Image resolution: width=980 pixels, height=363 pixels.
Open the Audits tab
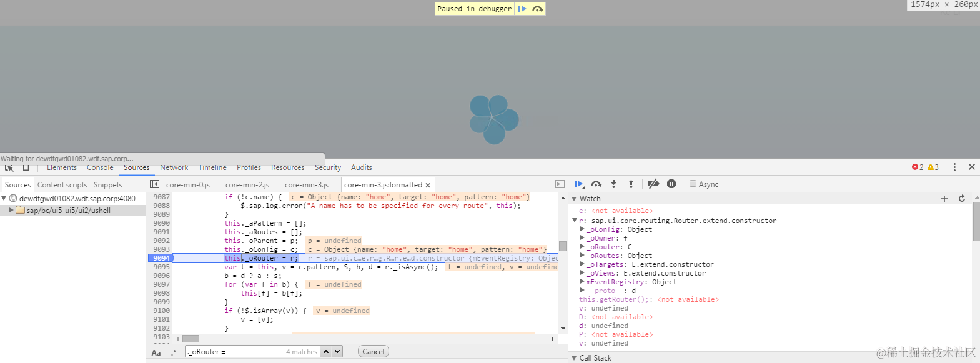click(361, 167)
